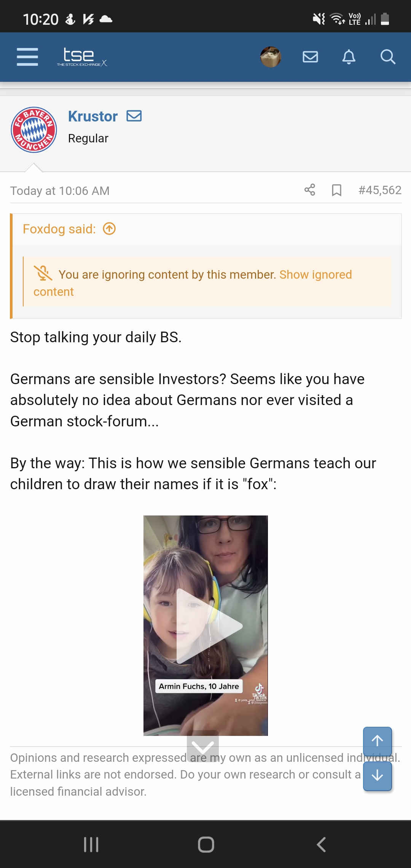Image resolution: width=411 pixels, height=868 pixels.
Task: Open your account avatar menu
Action: (x=271, y=57)
